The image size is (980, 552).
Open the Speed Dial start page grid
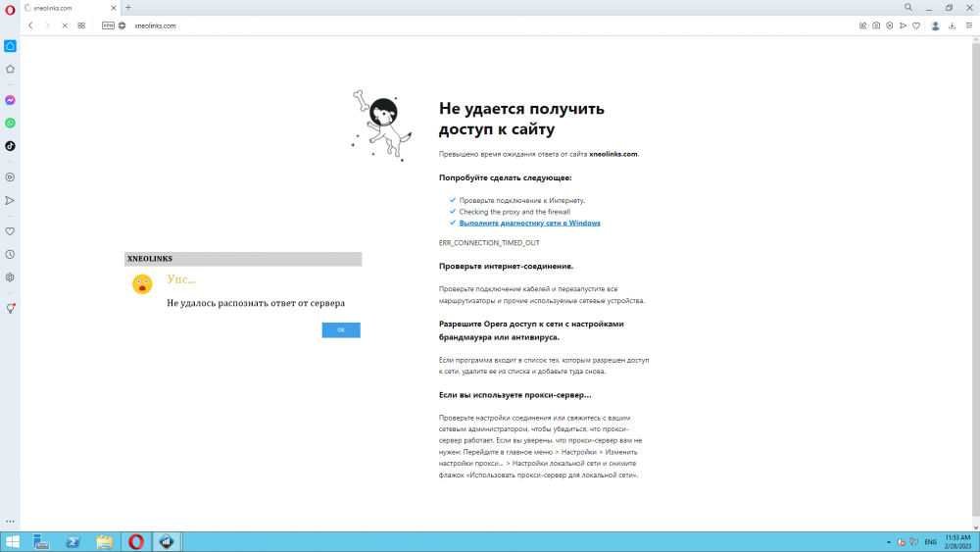81,25
